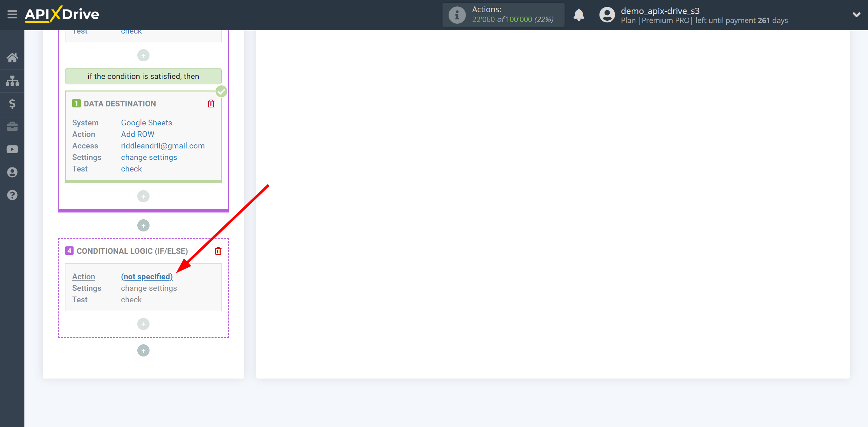Image resolution: width=868 pixels, height=427 pixels.
Task: Click the delete icon on Conditional Logic block
Action: coord(218,251)
